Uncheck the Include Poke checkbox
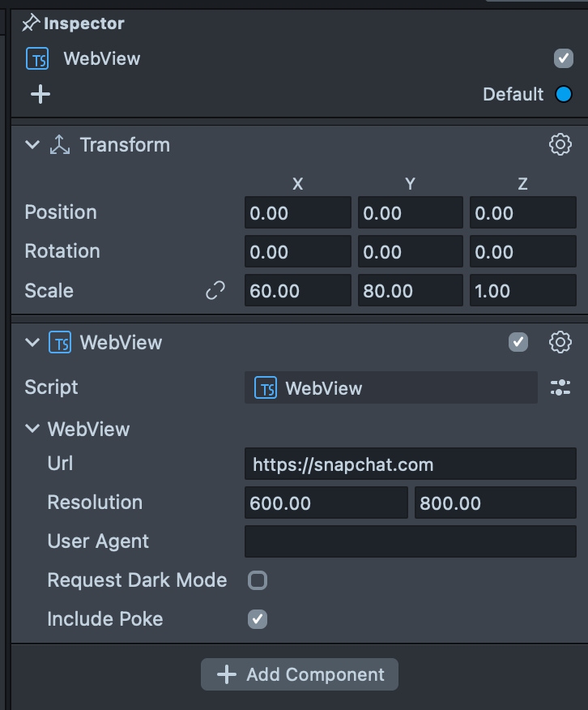Image resolution: width=588 pixels, height=710 pixels. [258, 619]
